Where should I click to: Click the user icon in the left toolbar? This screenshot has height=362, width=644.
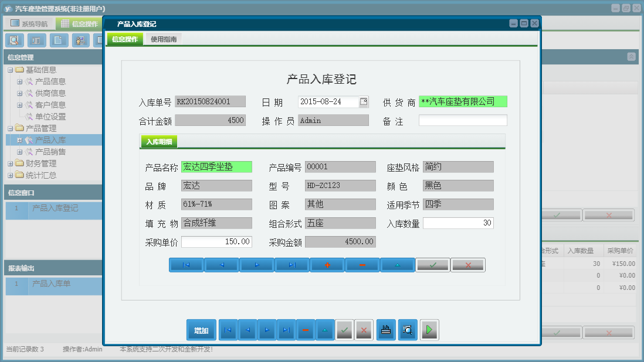pyautogui.click(x=81, y=40)
